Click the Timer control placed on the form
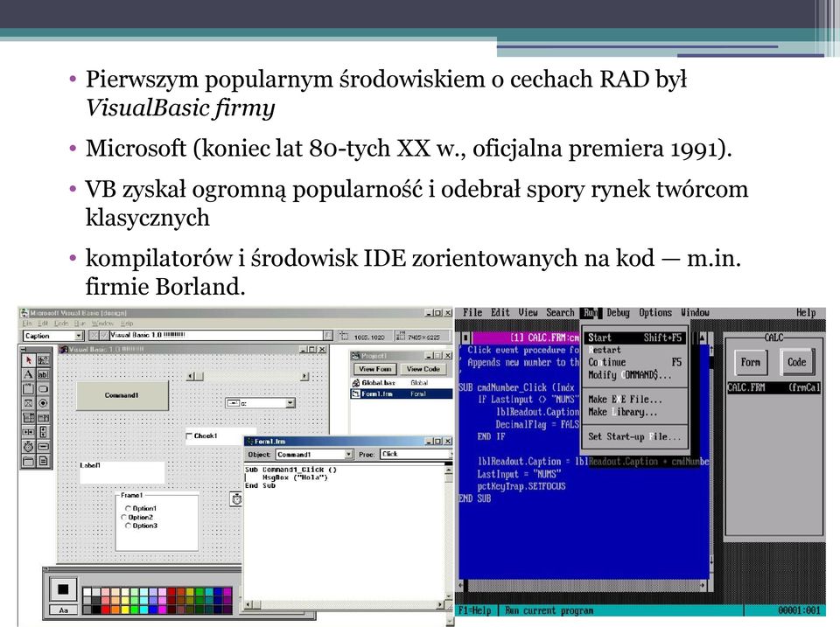This screenshot has width=840, height=627. (236, 499)
